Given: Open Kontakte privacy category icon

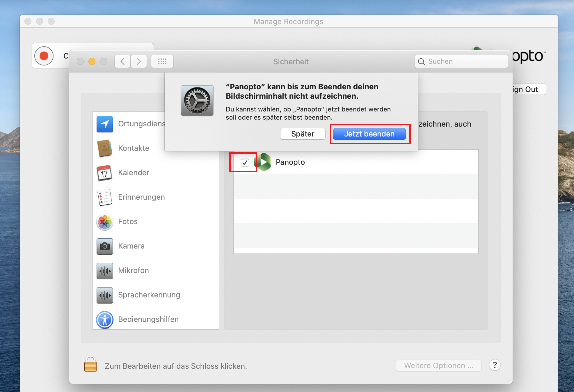Looking at the screenshot, I should pyautogui.click(x=105, y=148).
